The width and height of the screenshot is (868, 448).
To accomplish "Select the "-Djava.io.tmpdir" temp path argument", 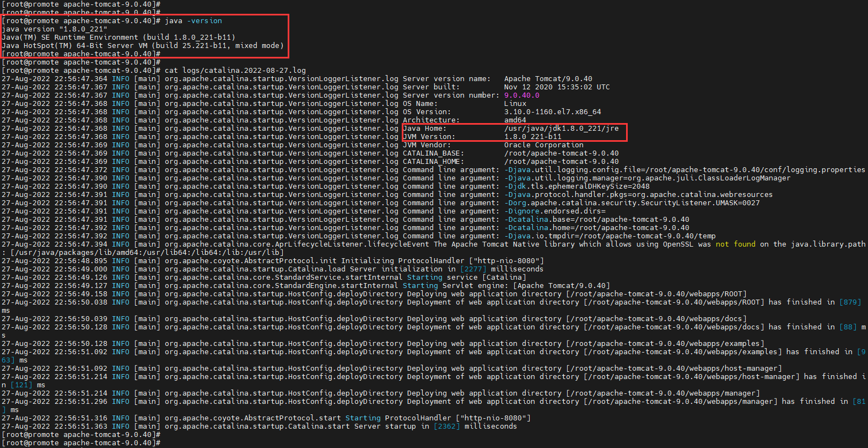I will tap(610, 236).
